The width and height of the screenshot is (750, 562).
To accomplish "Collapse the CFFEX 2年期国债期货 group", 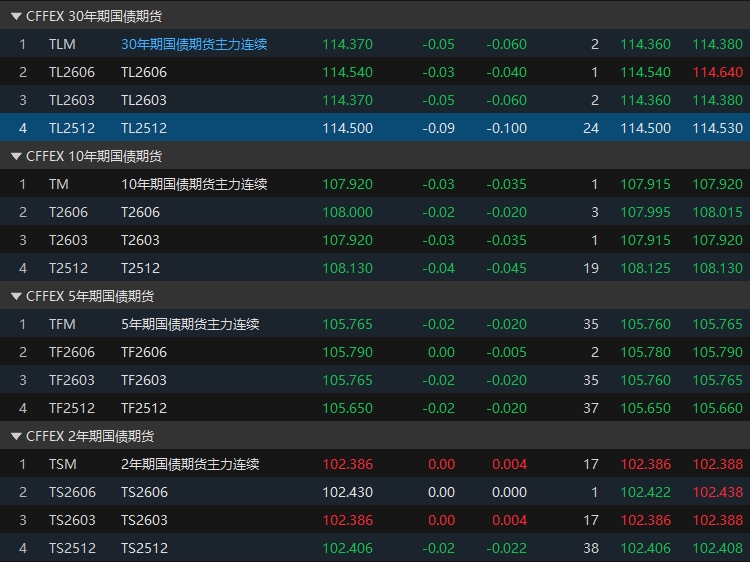I will pos(16,436).
